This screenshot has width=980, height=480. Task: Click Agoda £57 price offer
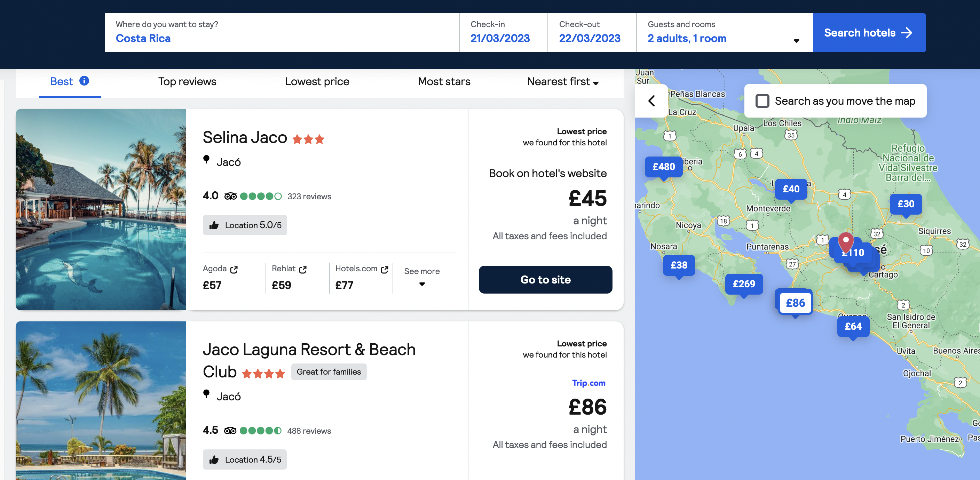(221, 277)
